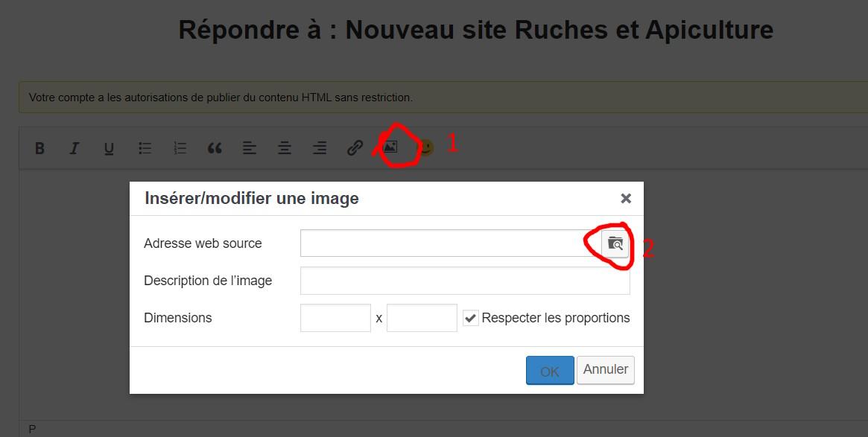This screenshot has height=437, width=868.
Task: Click the underline toolbar icon
Action: click(109, 148)
